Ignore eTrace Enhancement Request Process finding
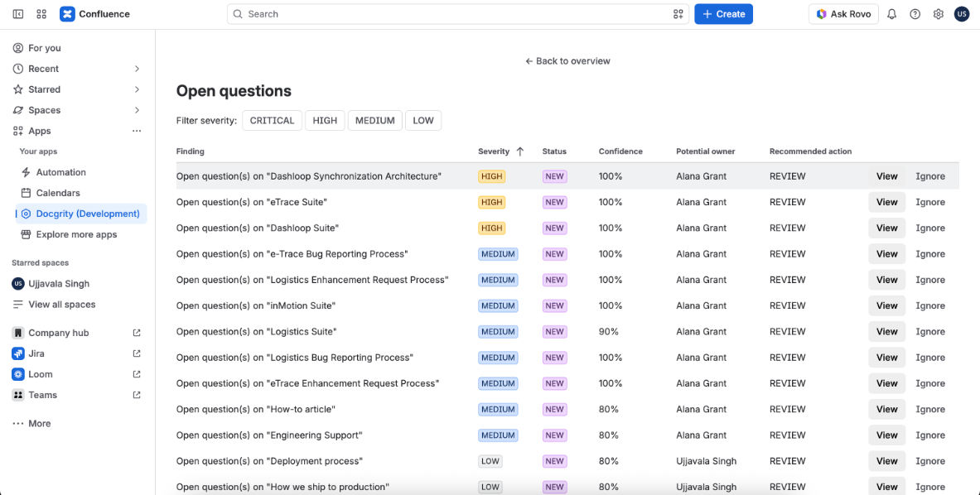The image size is (980, 495). (x=930, y=383)
